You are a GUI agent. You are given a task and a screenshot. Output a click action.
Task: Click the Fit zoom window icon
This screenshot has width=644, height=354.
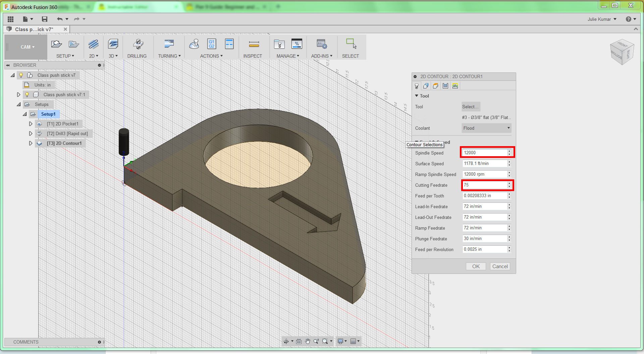325,341
